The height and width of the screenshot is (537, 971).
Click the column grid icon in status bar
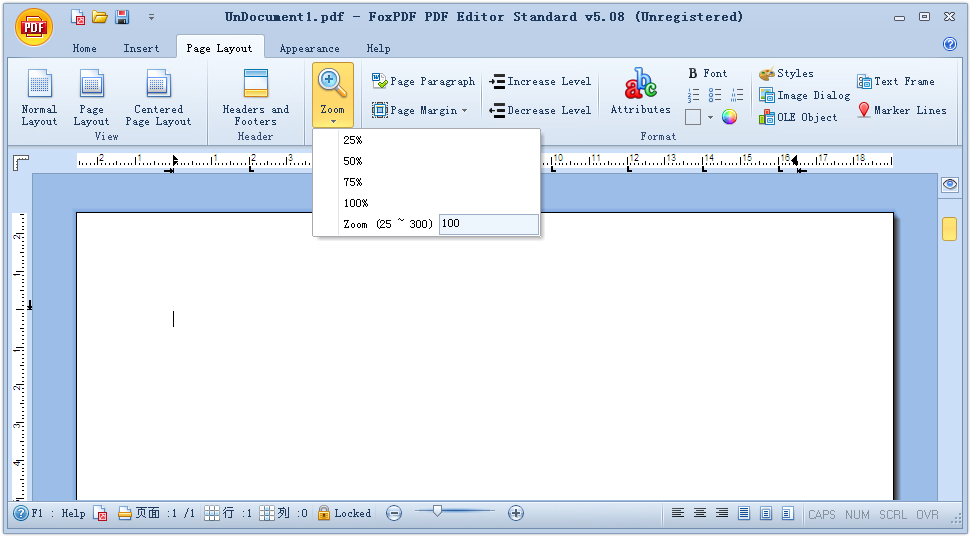coord(267,513)
